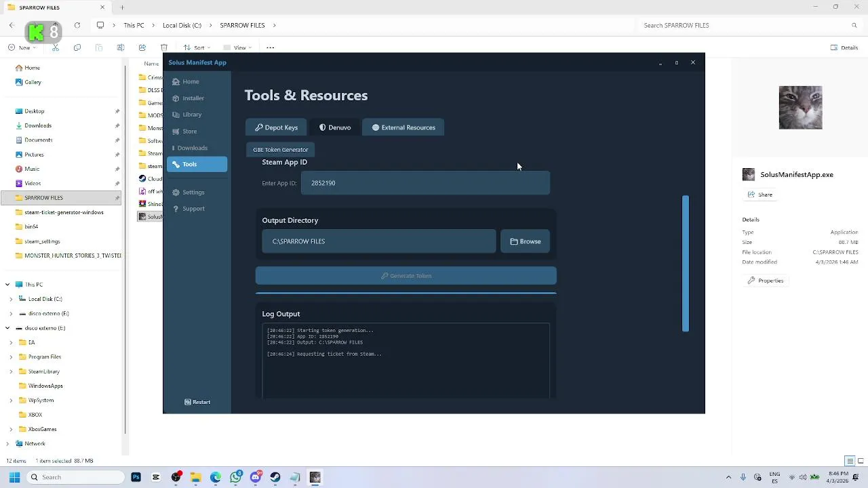Screen dimensions: 868x488
Task: Select Tools in the Solus sidebar
Action: 197,164
